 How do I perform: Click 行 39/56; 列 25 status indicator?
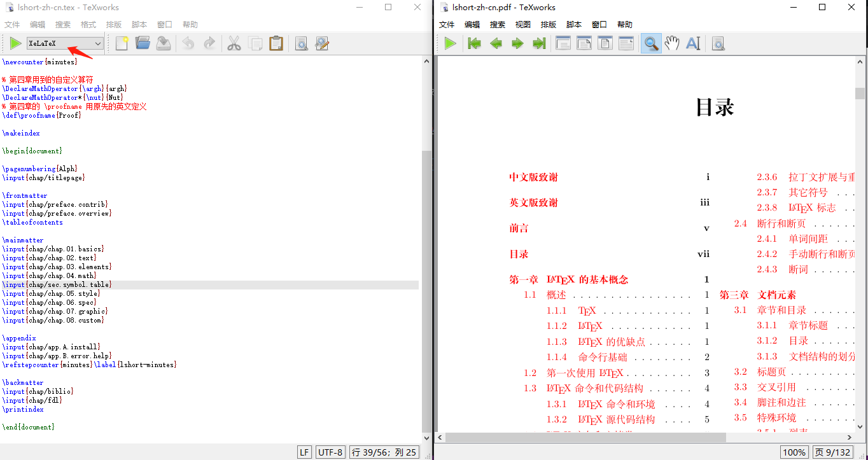click(x=384, y=452)
